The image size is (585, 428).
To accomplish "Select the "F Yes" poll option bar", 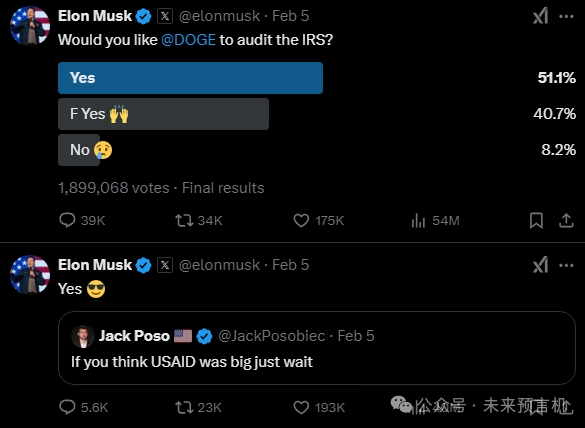I will click(x=163, y=114).
